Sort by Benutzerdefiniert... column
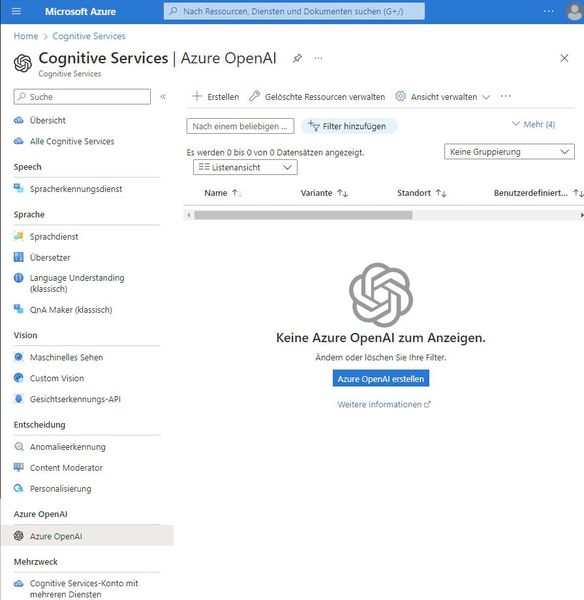 538,193
